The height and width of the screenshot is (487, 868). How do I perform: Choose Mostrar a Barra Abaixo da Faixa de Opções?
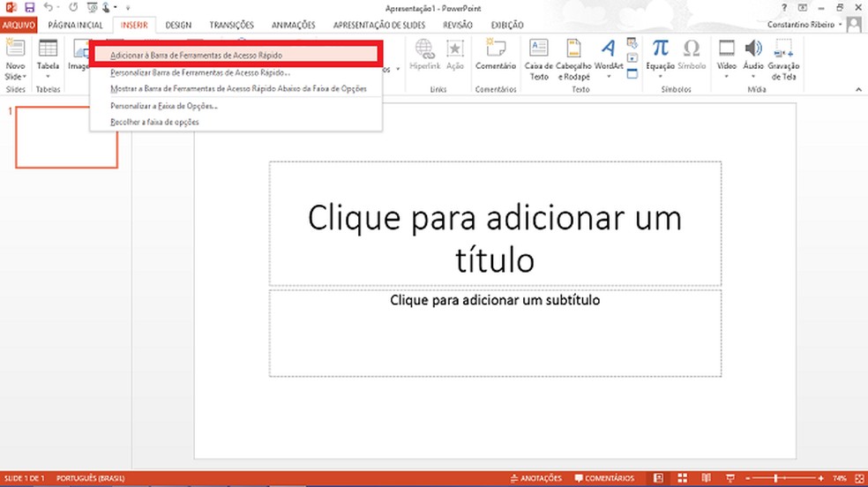click(236, 88)
